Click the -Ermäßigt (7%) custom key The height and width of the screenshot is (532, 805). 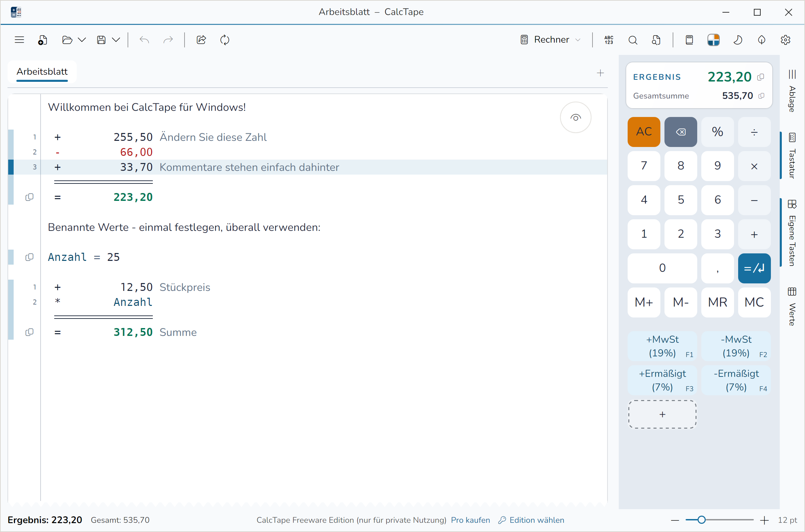pyautogui.click(x=736, y=380)
